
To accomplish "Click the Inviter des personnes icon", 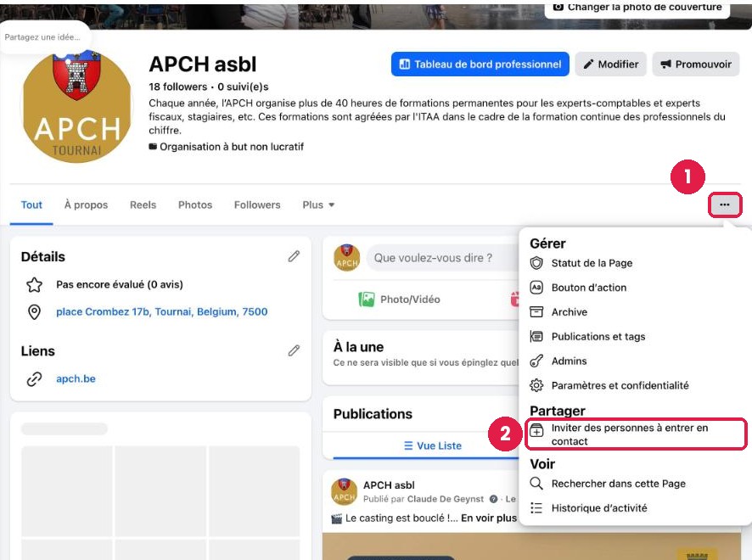I will pos(536,430).
